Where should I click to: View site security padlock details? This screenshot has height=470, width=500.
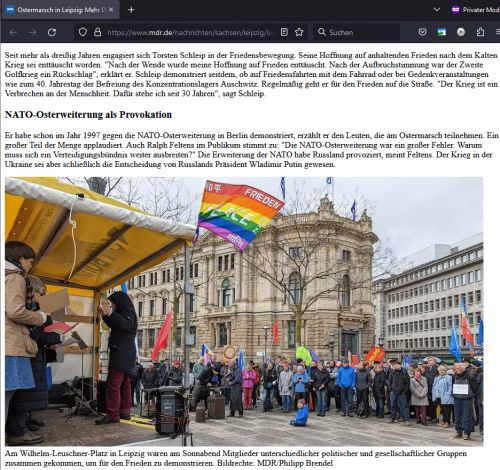(97, 32)
